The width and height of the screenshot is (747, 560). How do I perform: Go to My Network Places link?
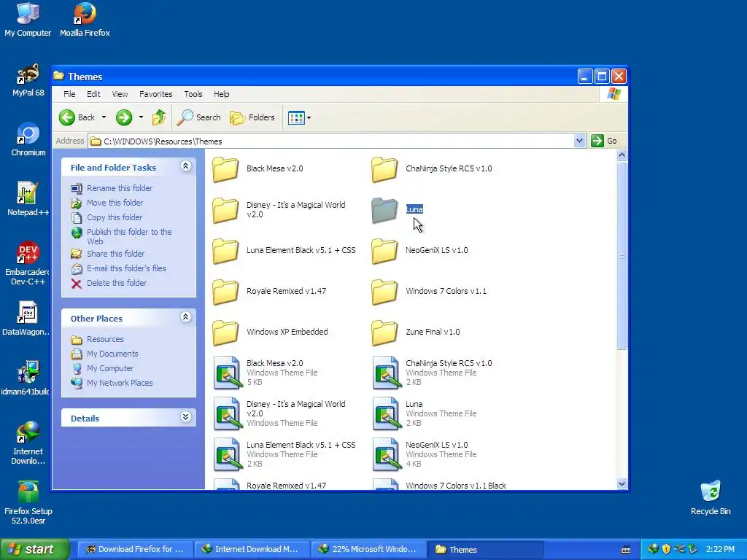pyautogui.click(x=120, y=383)
